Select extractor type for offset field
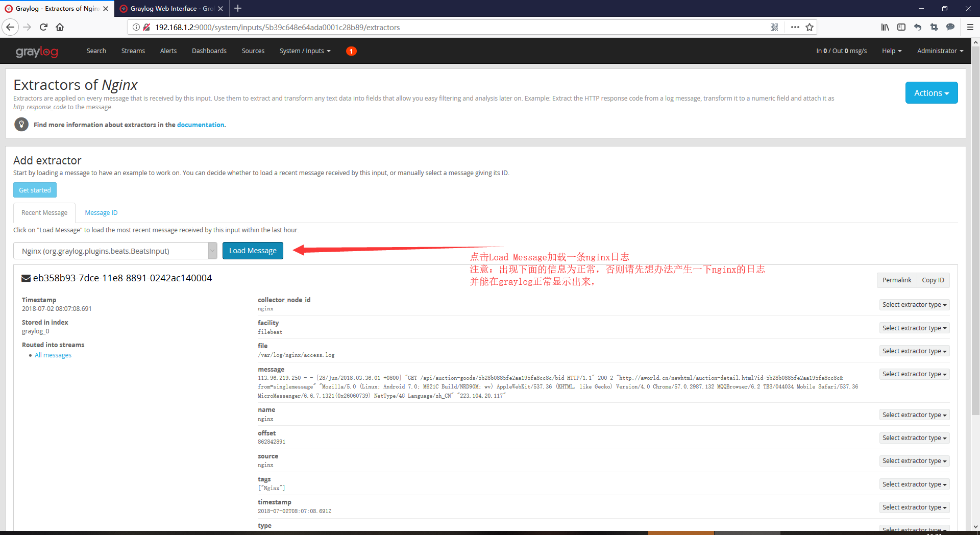This screenshot has height=535, width=980. coord(914,438)
